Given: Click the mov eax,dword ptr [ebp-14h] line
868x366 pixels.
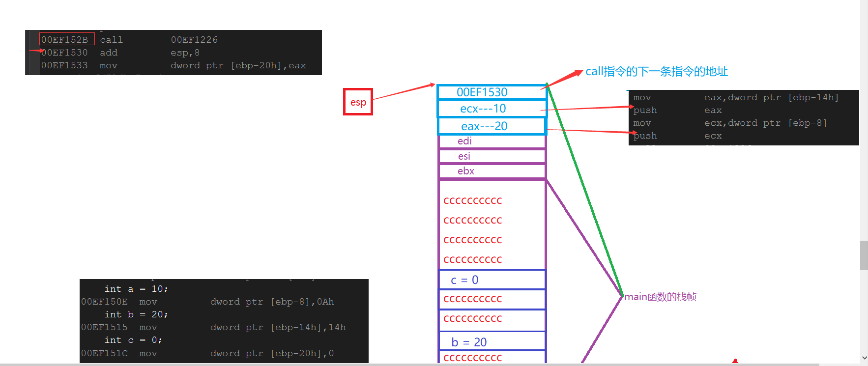Looking at the screenshot, I should coord(736,97).
